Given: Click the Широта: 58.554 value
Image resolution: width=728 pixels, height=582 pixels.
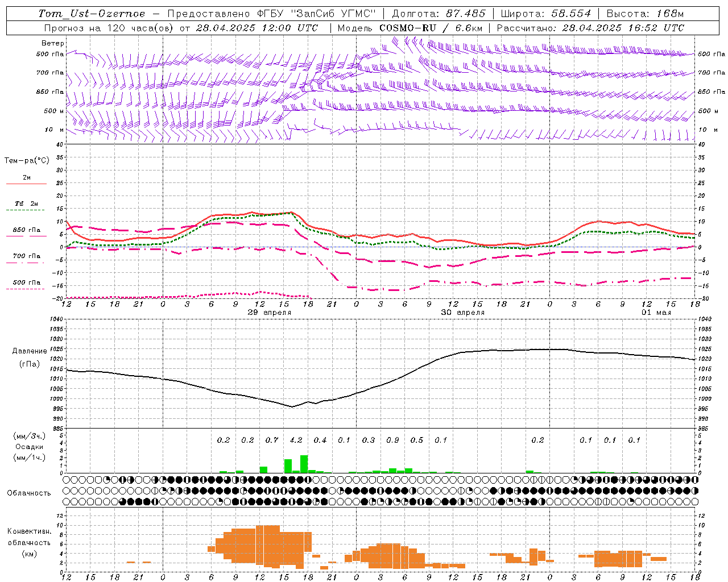Looking at the screenshot, I should click(x=545, y=14).
